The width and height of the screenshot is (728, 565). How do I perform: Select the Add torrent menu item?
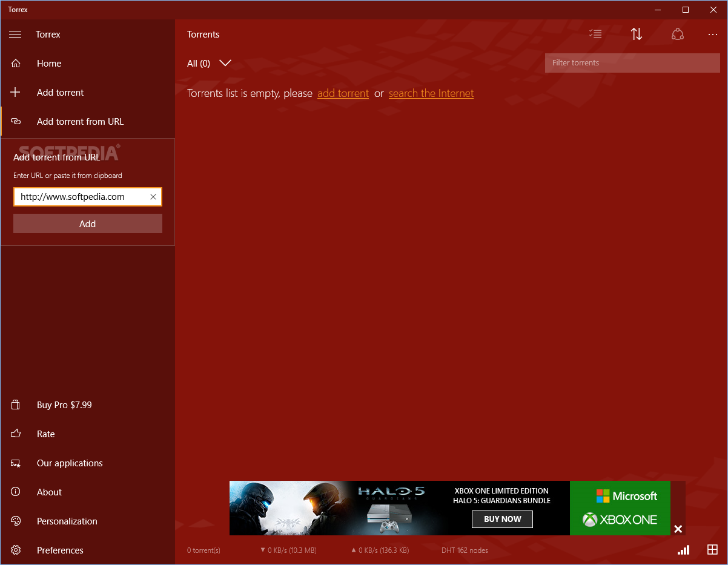click(88, 93)
